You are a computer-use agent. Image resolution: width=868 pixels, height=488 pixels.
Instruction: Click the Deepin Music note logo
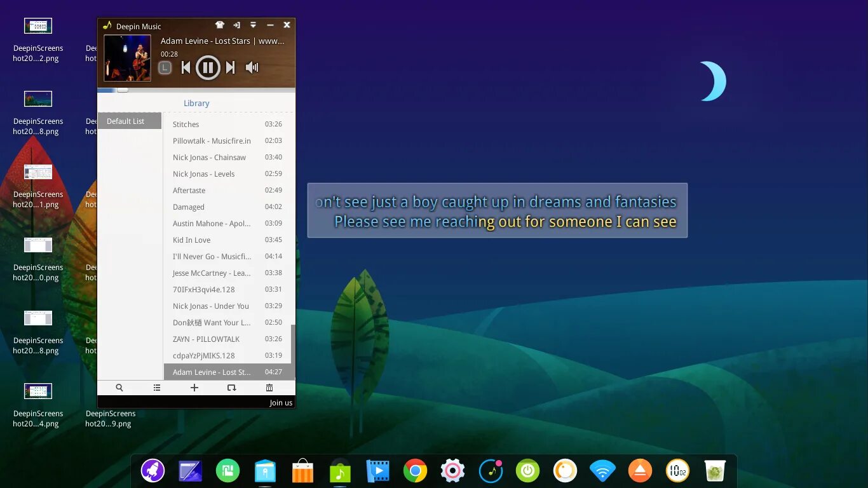pyautogui.click(x=107, y=26)
